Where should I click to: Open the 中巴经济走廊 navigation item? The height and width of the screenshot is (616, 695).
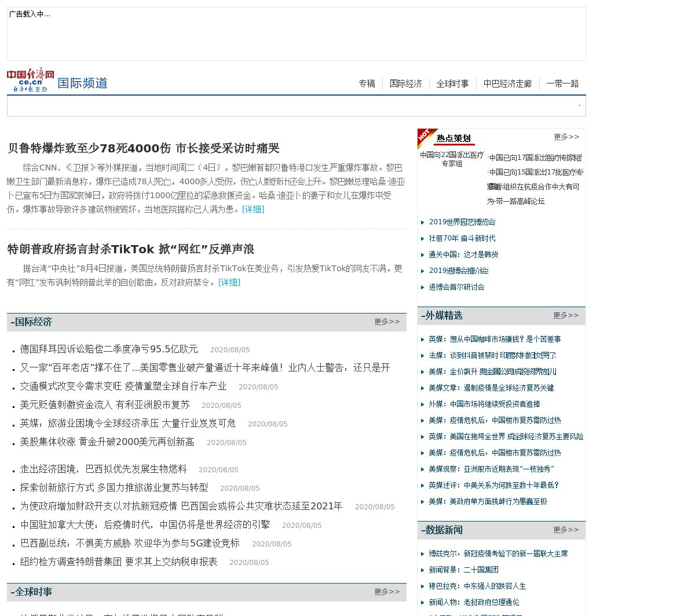(507, 83)
